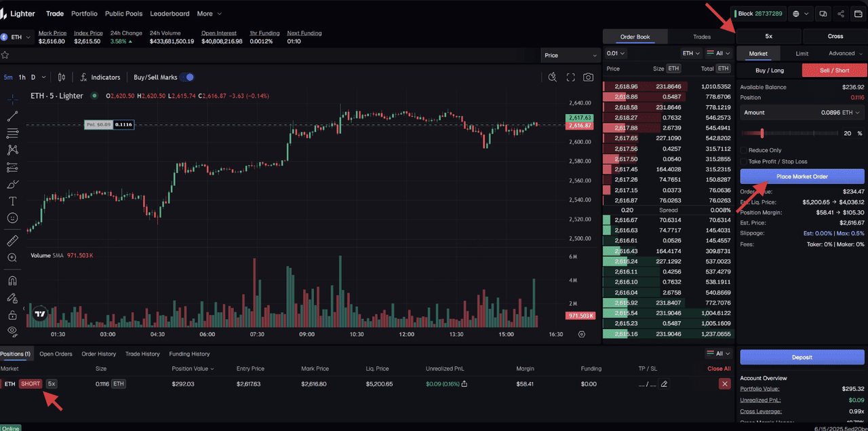Switch to the Trades tab

click(702, 37)
